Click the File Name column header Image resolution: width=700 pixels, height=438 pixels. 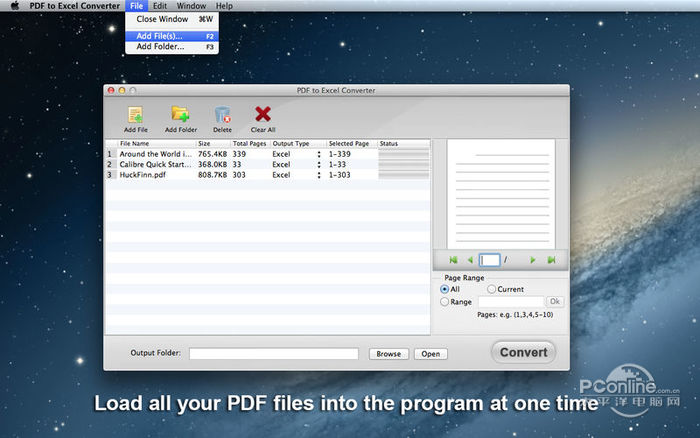point(157,144)
